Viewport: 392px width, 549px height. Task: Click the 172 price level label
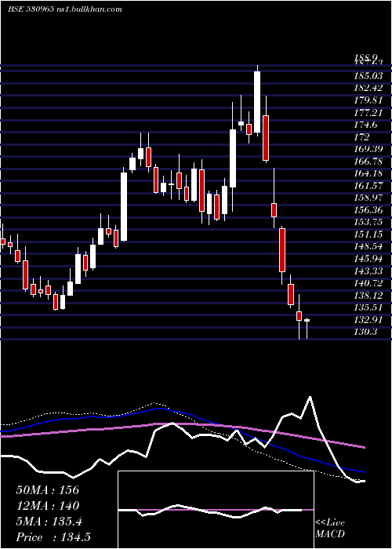361,136
